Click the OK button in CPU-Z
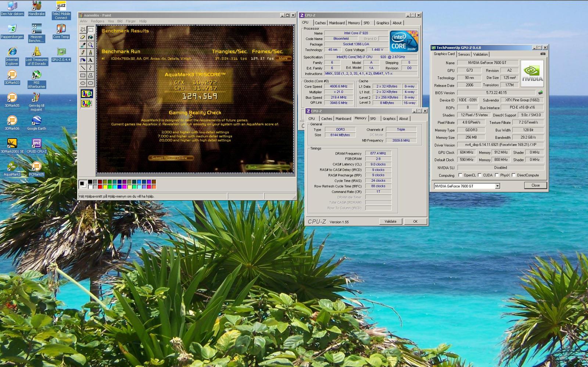The width and height of the screenshot is (588, 367). (x=415, y=222)
